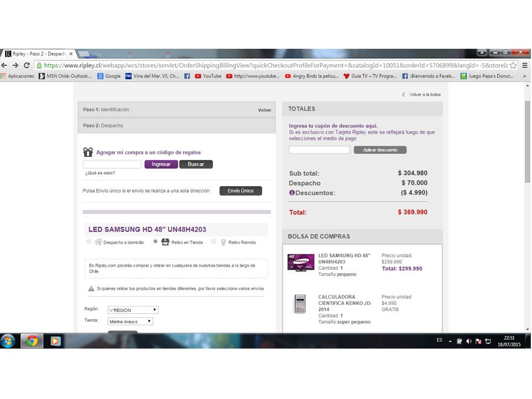Image resolution: width=532 pixels, height=399 pixels.
Task: Click Paso 2: Despacho header
Action: coord(103,126)
